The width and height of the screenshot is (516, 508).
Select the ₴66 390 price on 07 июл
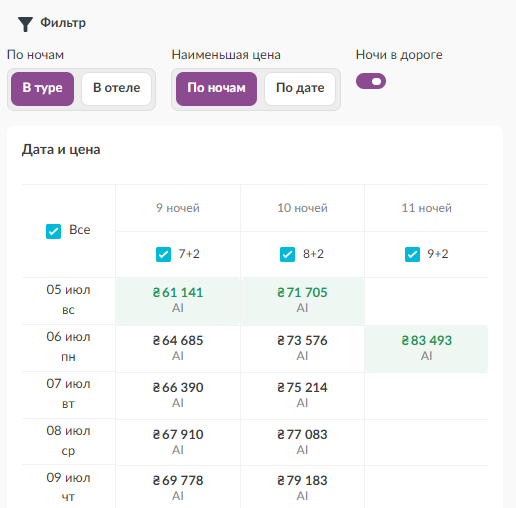[178, 396]
